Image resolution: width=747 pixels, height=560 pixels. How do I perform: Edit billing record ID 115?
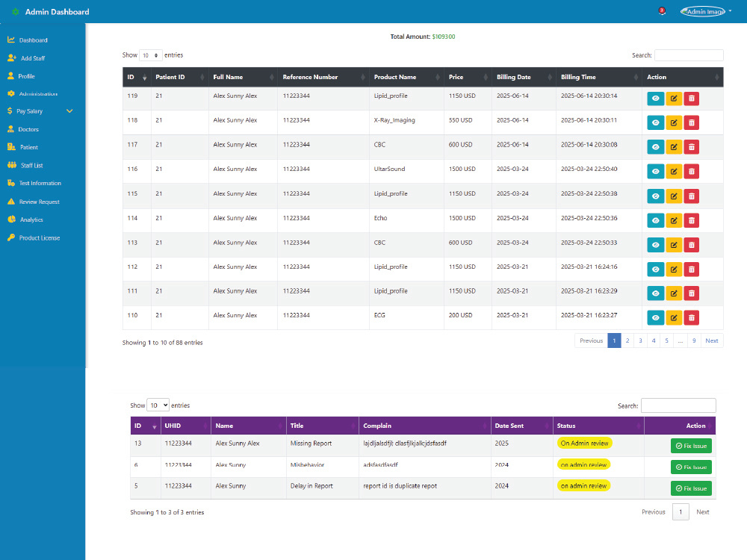click(x=674, y=196)
